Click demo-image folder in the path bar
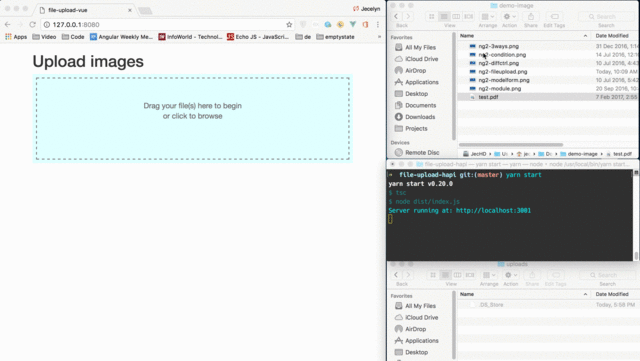This screenshot has width=640, height=361. (579, 154)
